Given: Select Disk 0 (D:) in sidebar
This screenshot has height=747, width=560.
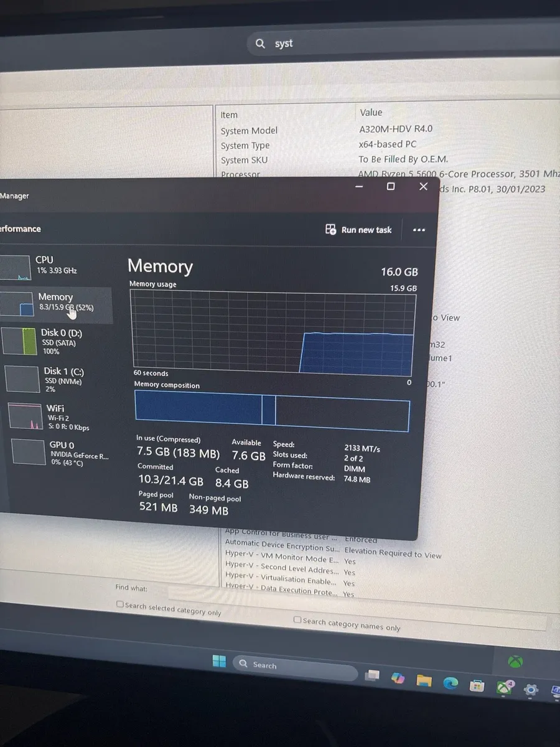Looking at the screenshot, I should [56, 341].
